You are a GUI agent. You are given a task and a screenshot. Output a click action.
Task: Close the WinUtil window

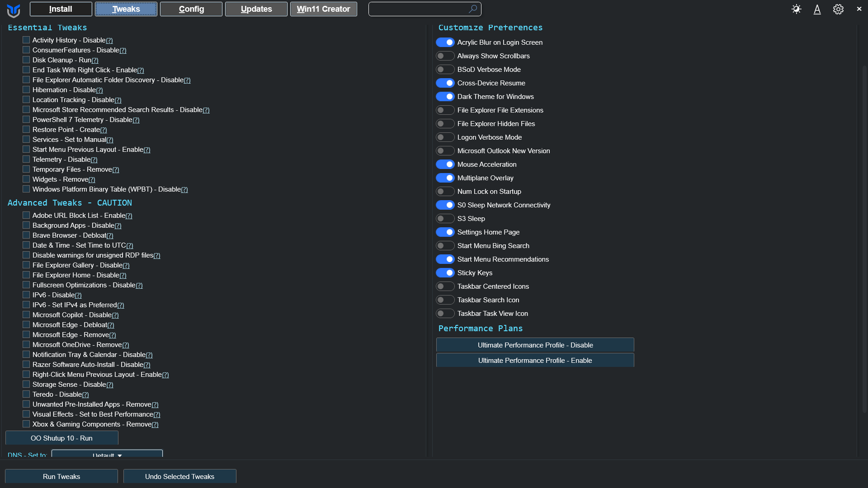[859, 9]
